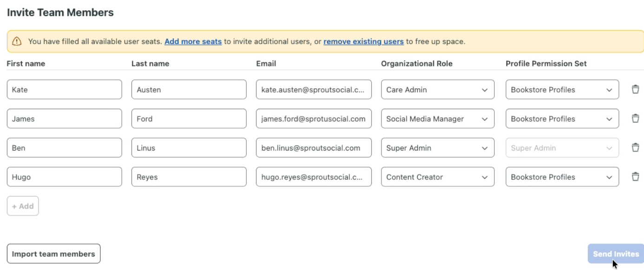Click the hugo.reyes email field
The width and height of the screenshot is (644, 270).
[314, 177]
